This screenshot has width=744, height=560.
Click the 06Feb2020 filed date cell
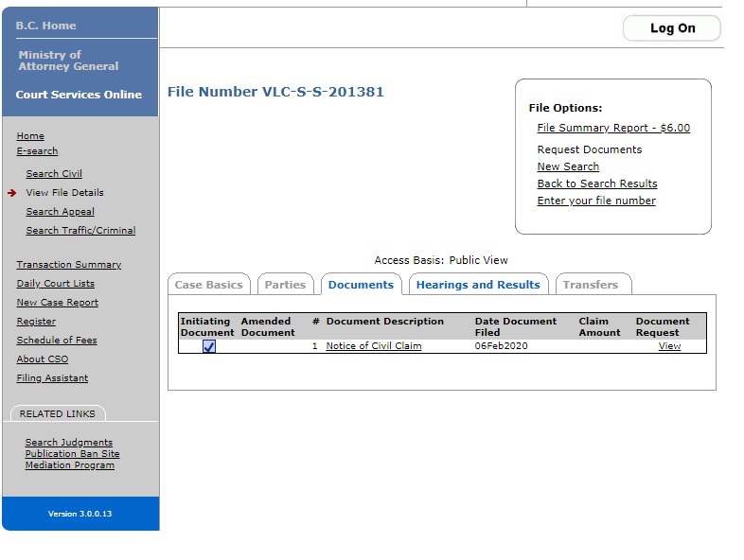point(501,346)
